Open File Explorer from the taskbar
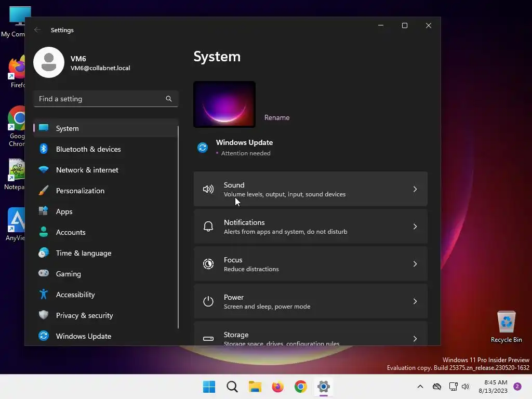This screenshot has width=532, height=399. (x=255, y=387)
